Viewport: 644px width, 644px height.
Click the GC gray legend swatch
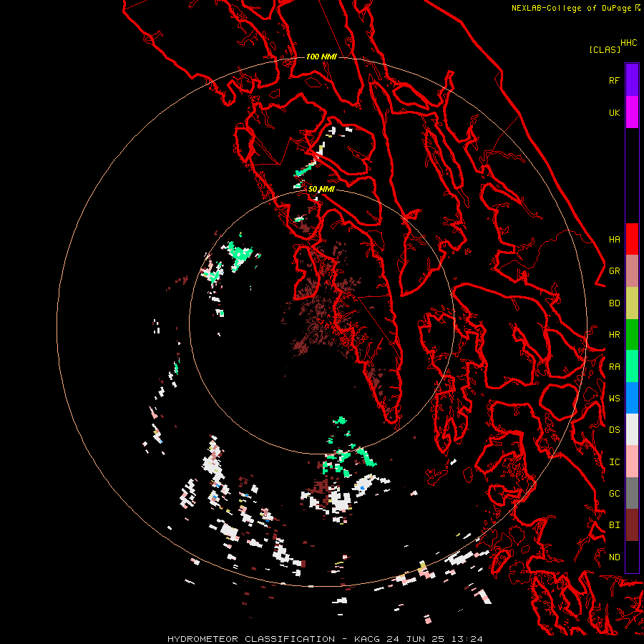(x=632, y=493)
